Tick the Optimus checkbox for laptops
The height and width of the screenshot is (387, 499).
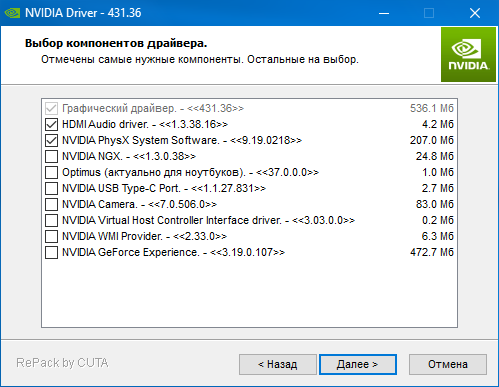point(51,172)
